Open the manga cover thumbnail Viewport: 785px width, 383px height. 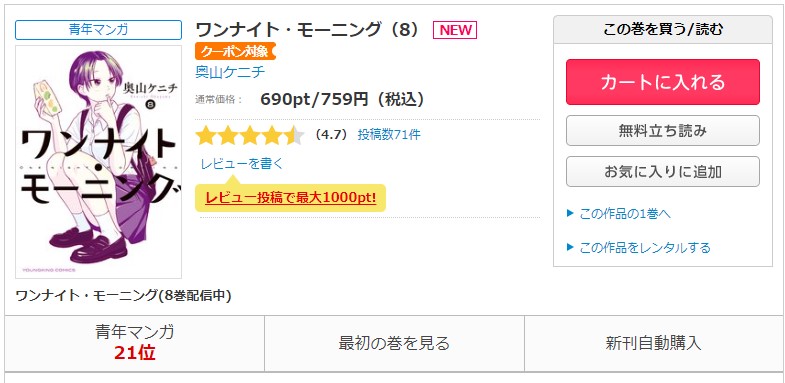[x=99, y=162]
